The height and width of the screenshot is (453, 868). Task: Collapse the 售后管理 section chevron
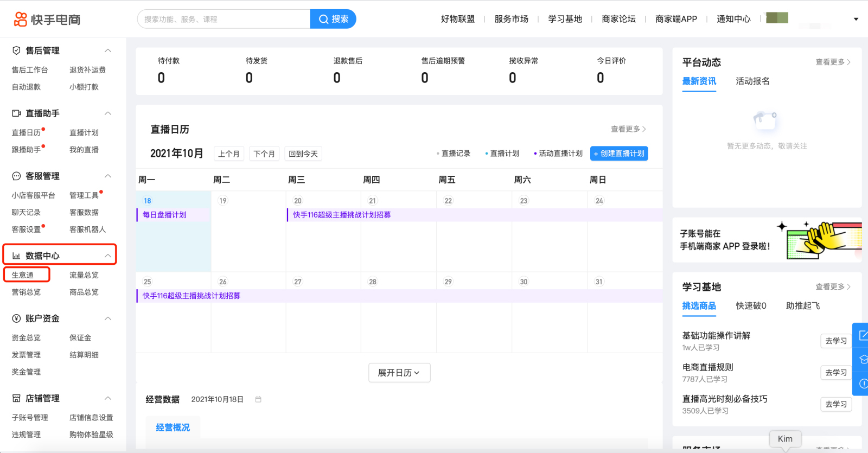[x=108, y=50]
